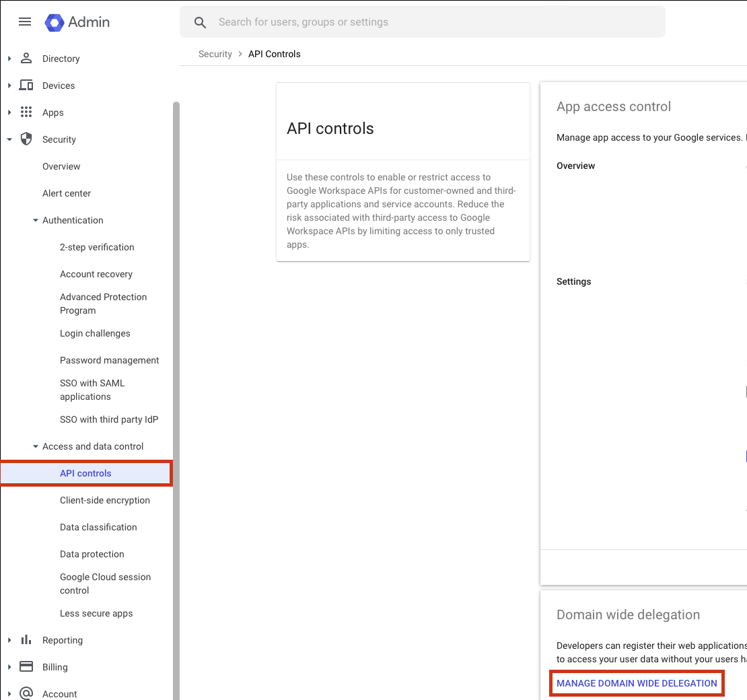Focus the search users, groups or settings field
The height and width of the screenshot is (700, 747).
coord(422,22)
